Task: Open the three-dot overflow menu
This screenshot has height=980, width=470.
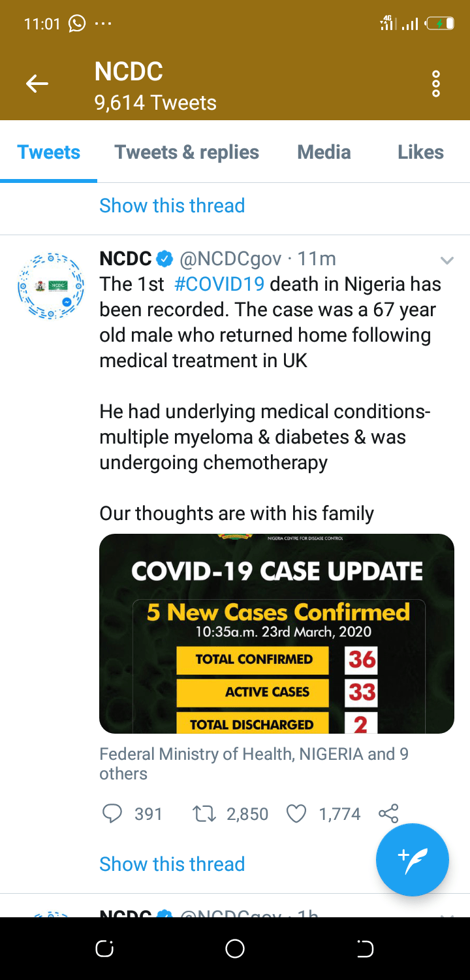Action: coord(436,84)
